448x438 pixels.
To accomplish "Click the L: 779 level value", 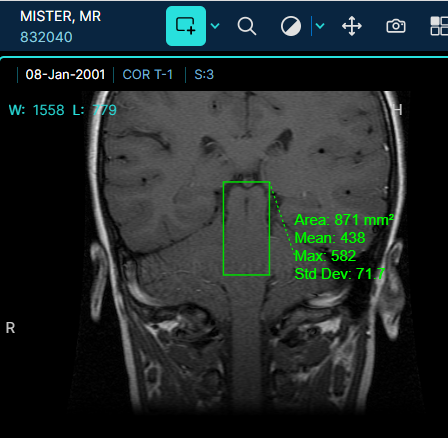I will pyautogui.click(x=95, y=110).
